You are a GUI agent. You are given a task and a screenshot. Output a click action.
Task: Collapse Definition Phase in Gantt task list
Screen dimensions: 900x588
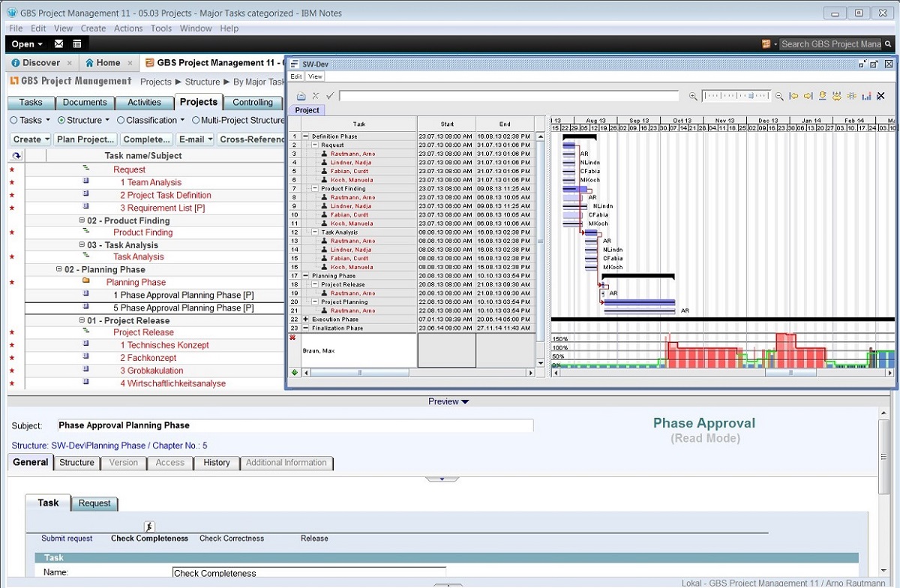[x=306, y=136]
